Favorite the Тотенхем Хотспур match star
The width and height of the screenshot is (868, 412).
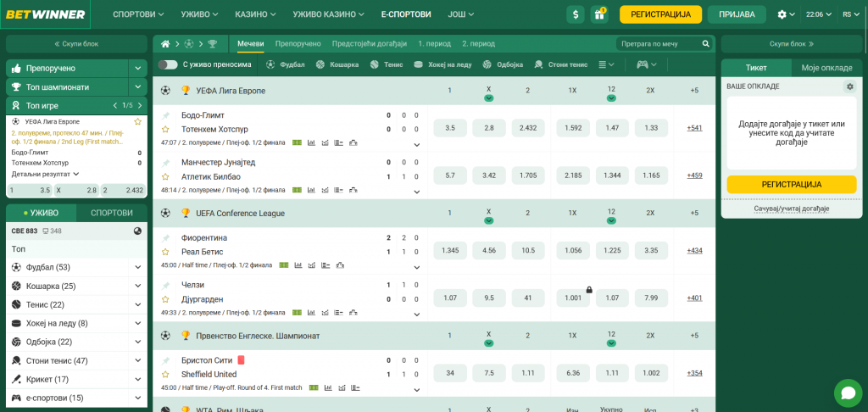165,130
